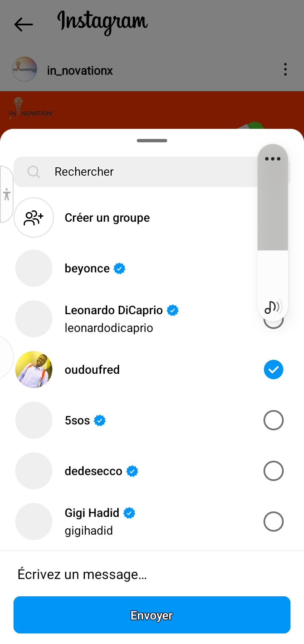Open the floating accessibility shortcut icon
This screenshot has width=304, height=644.
point(7,194)
